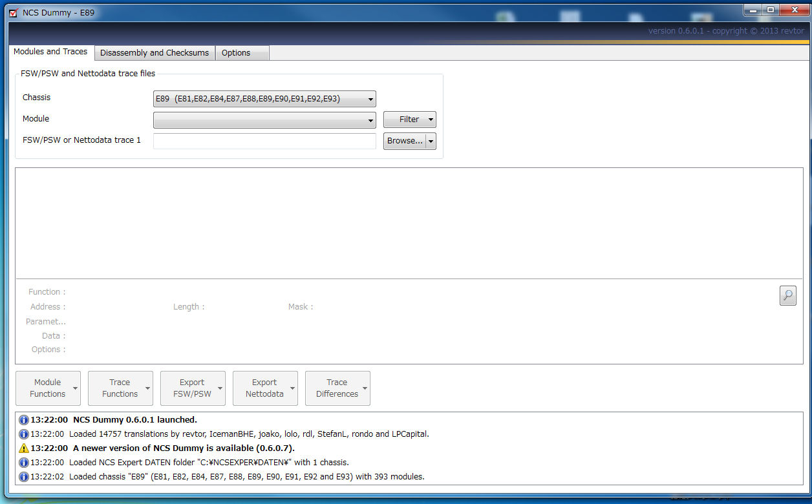Close the NCS Dummy window

(794, 10)
